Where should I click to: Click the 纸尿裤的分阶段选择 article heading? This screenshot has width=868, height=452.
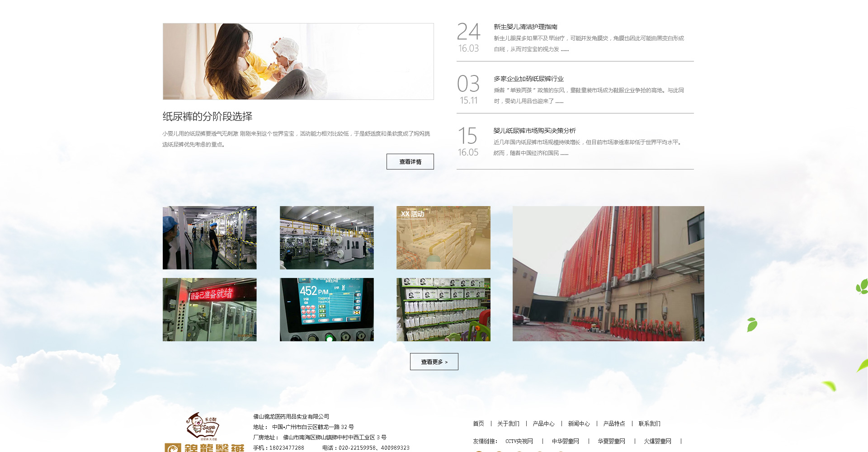pos(208,117)
